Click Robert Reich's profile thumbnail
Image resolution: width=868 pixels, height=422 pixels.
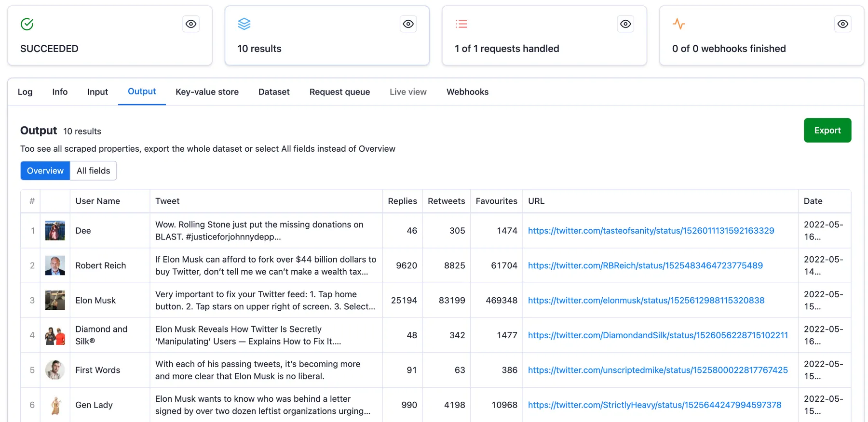(55, 265)
